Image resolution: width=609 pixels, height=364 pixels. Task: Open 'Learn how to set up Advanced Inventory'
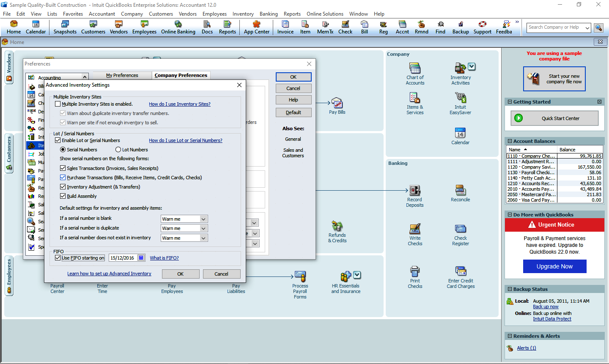pyautogui.click(x=109, y=274)
